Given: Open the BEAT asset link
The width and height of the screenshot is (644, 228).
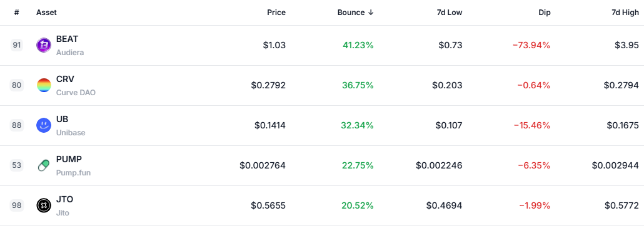Looking at the screenshot, I should [x=68, y=39].
